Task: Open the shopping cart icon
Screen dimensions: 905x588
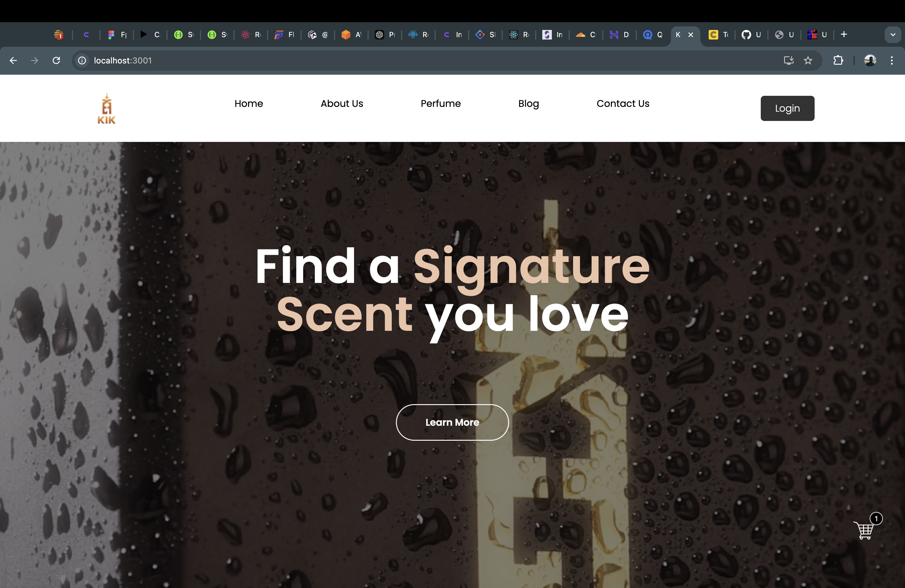Action: (x=865, y=529)
